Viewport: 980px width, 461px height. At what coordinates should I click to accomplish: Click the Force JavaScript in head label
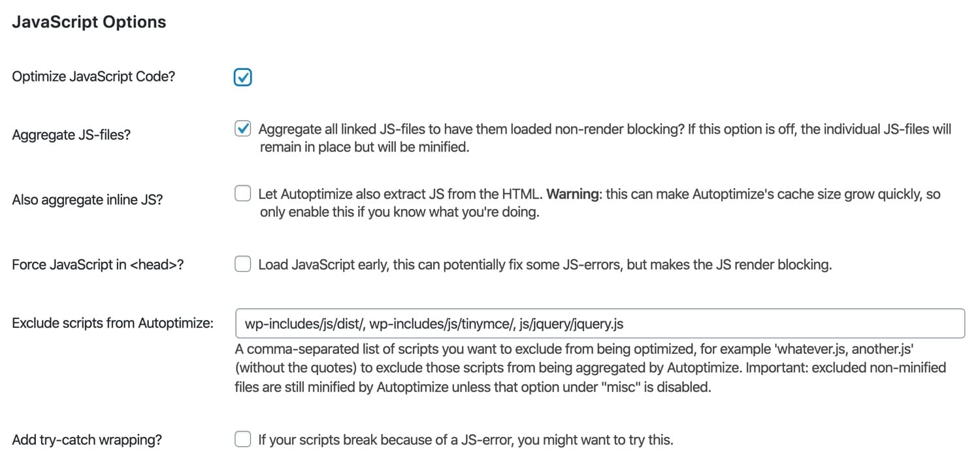(98, 264)
